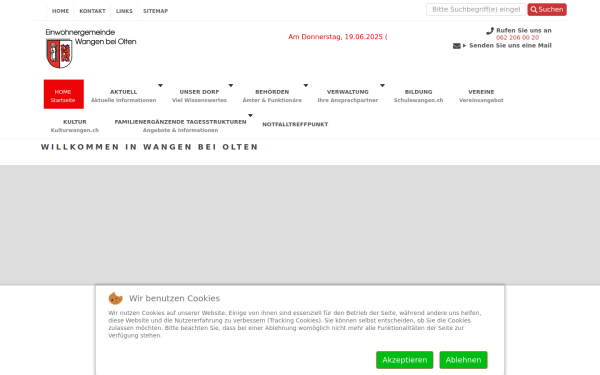Open the Bildung menu item

(419, 96)
